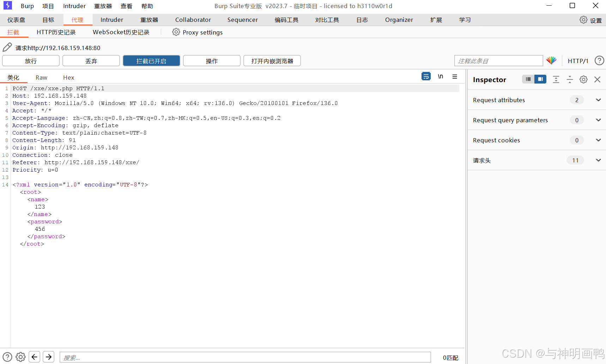The width and height of the screenshot is (606, 364).
Task: Open the 查看 menu
Action: pos(126,6)
